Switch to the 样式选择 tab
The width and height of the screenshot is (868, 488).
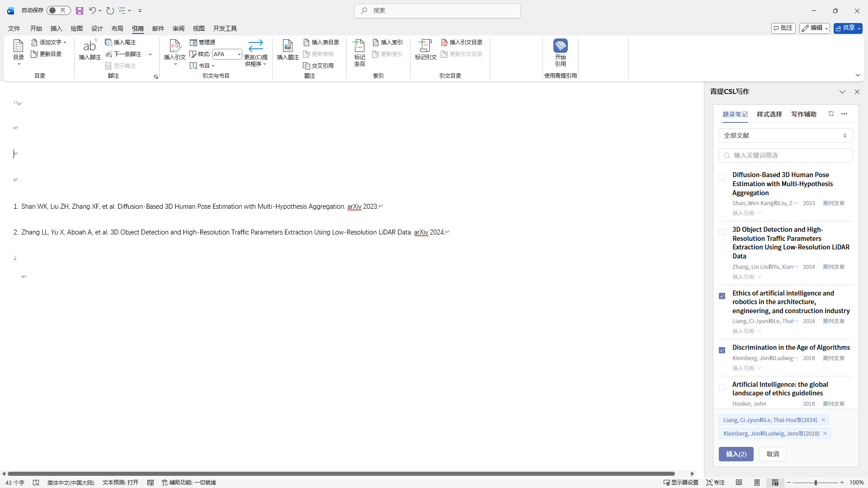coord(769,114)
